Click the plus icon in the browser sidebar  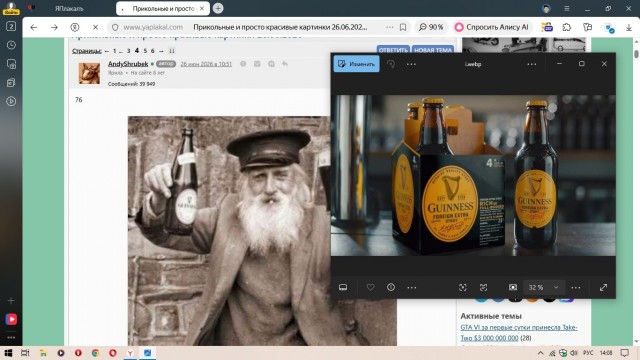(11, 300)
